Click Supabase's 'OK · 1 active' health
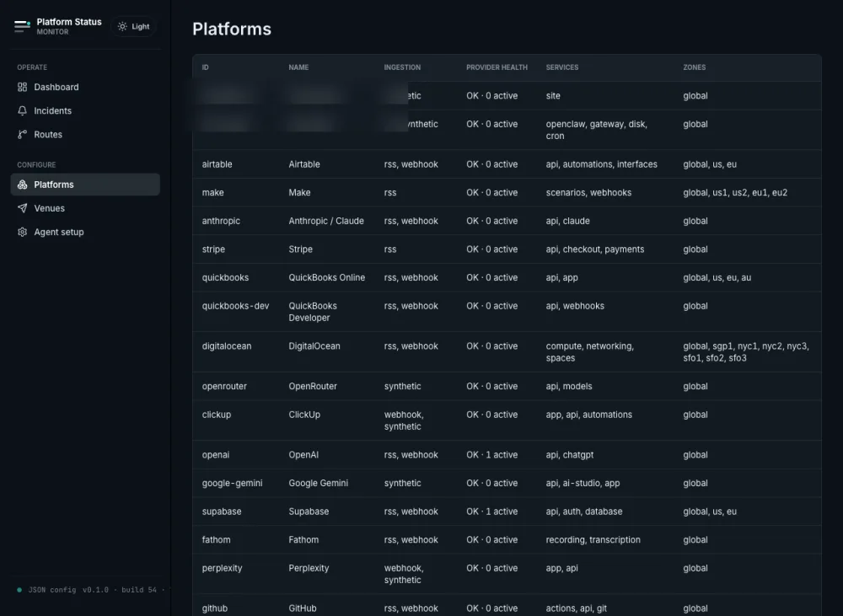The image size is (843, 616). click(492, 512)
